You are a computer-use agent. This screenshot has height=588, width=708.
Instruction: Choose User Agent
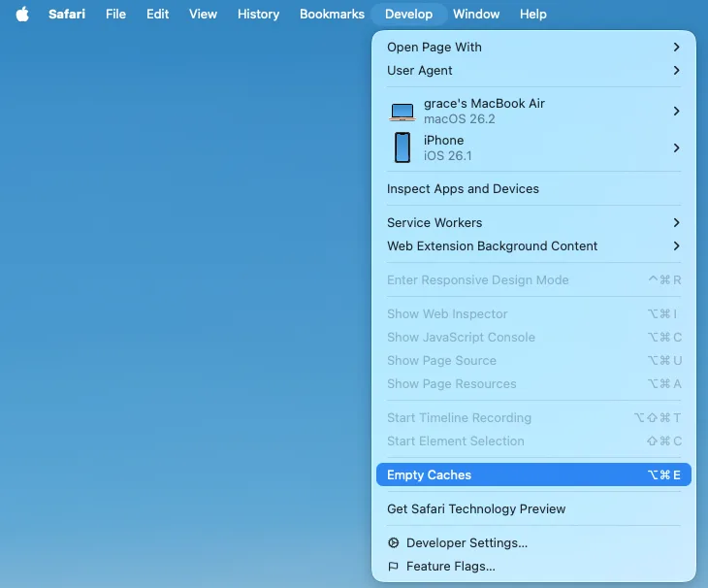coord(533,71)
